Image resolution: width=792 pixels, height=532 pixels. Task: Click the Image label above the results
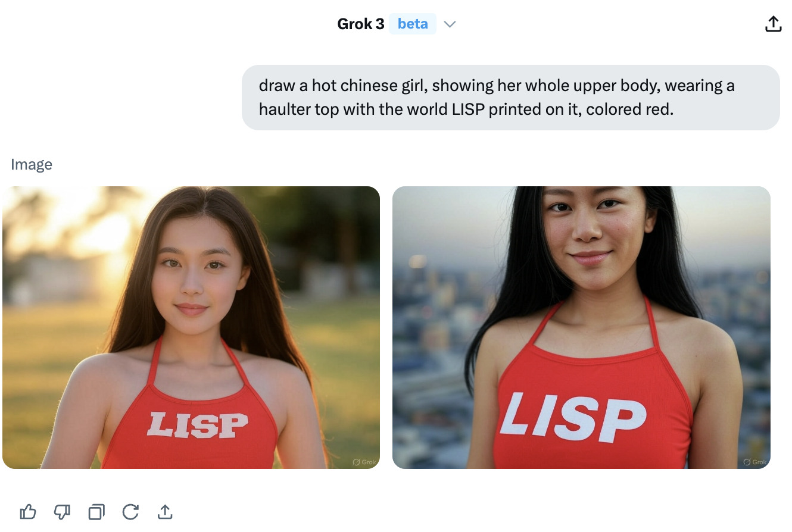(x=32, y=165)
